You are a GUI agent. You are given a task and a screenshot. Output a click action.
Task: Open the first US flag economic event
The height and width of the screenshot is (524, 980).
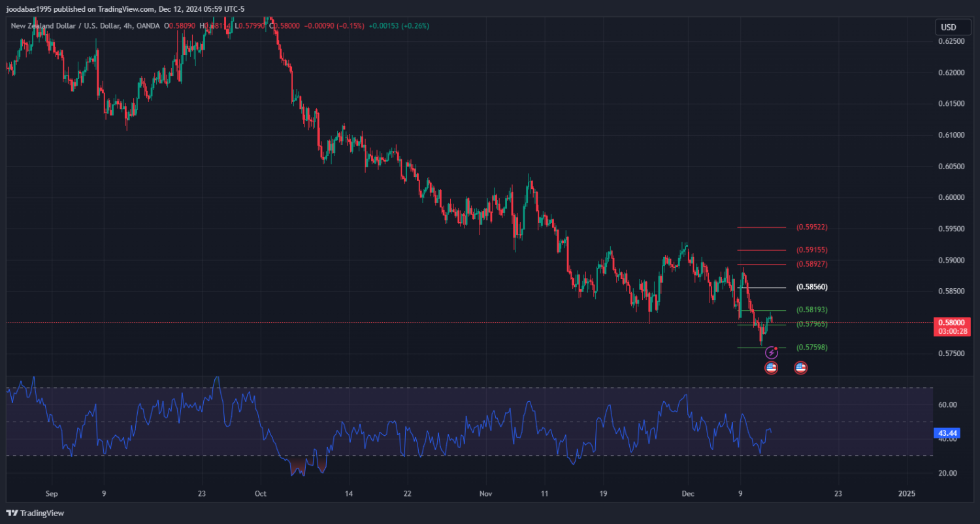[x=771, y=368]
